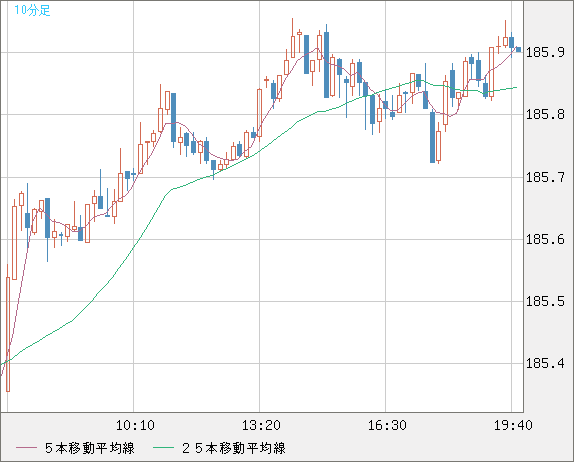Click the 13:20 time axis label
The width and height of the screenshot is (574, 462).
(261, 425)
